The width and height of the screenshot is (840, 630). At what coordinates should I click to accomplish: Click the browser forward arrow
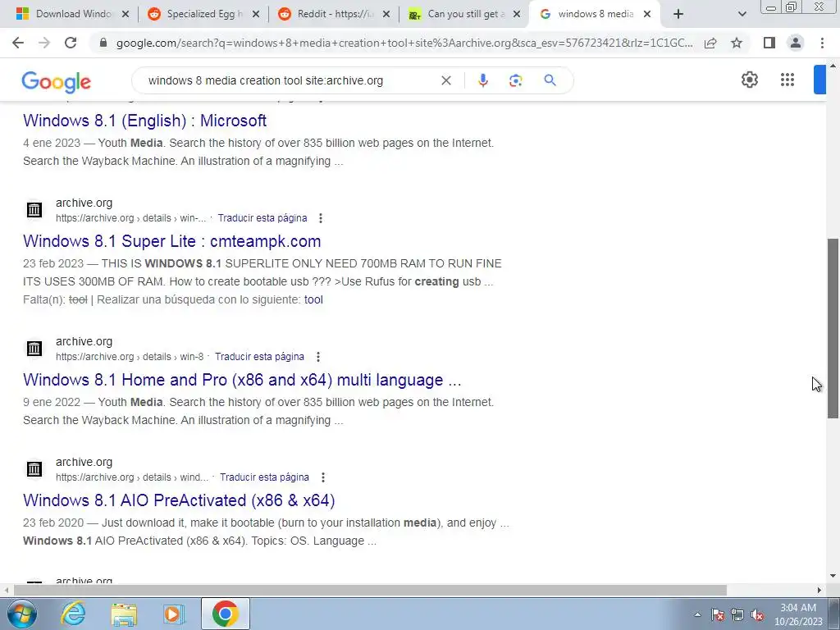(x=44, y=43)
